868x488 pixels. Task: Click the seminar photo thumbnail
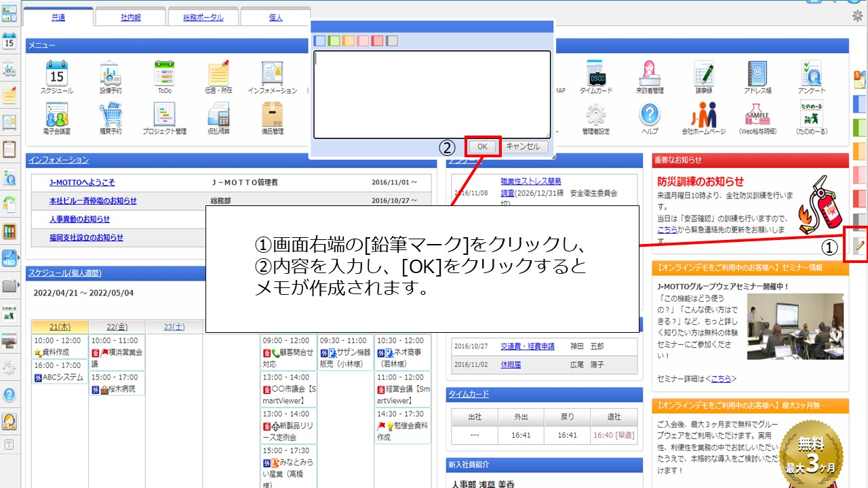795,326
